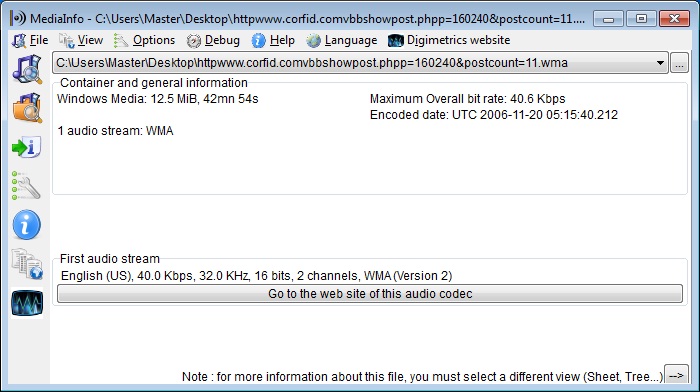Visit the Digimetrics website menu item
The image size is (700, 392).
click(x=449, y=40)
